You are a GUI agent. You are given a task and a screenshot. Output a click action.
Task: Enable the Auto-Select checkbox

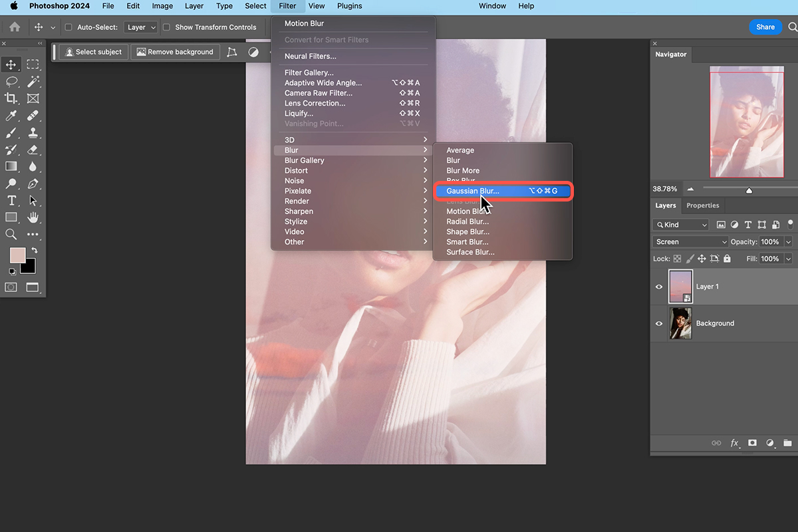tap(68, 27)
